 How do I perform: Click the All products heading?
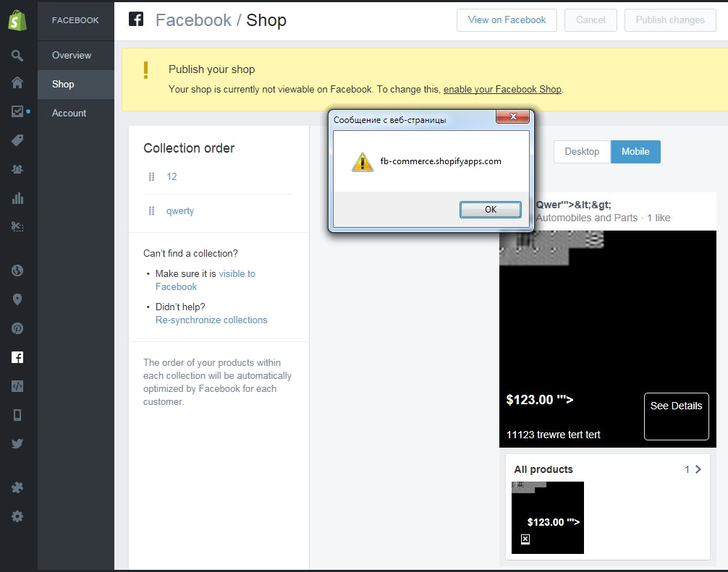[x=543, y=469]
